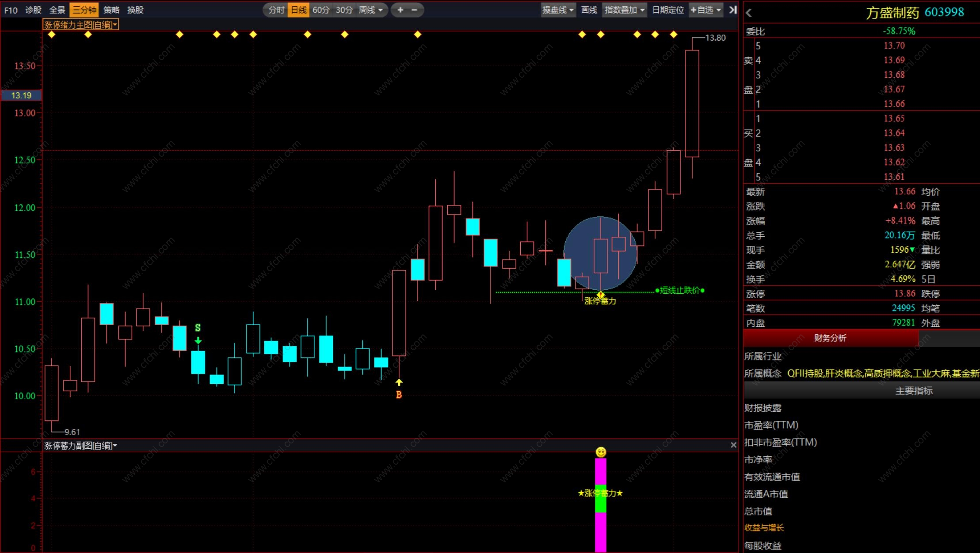The height and width of the screenshot is (553, 980).
Task: Click the back chevron beside 方盛制药
Action: pos(749,13)
